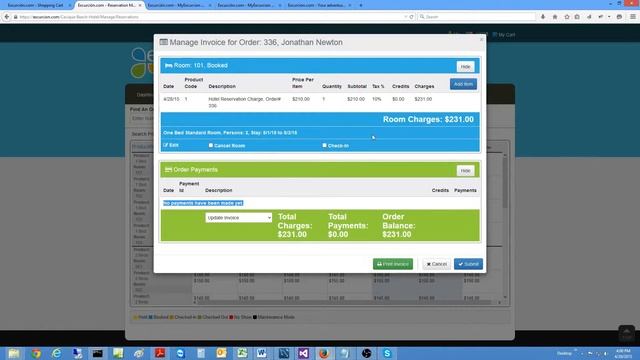Click the $210.00 Price Per Item cell
The image size is (640, 360).
click(x=301, y=99)
